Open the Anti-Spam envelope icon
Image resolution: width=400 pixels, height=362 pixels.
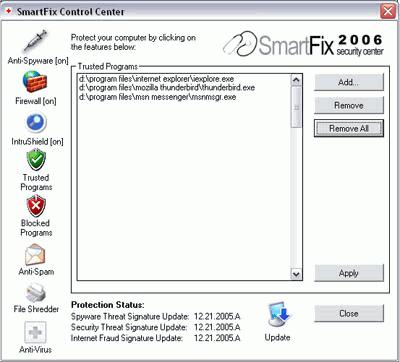(35, 255)
